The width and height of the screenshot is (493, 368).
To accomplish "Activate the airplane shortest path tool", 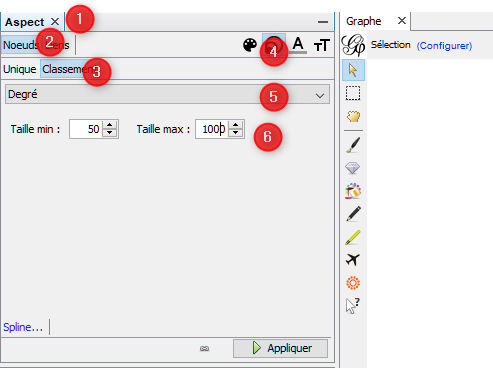I will (x=353, y=259).
